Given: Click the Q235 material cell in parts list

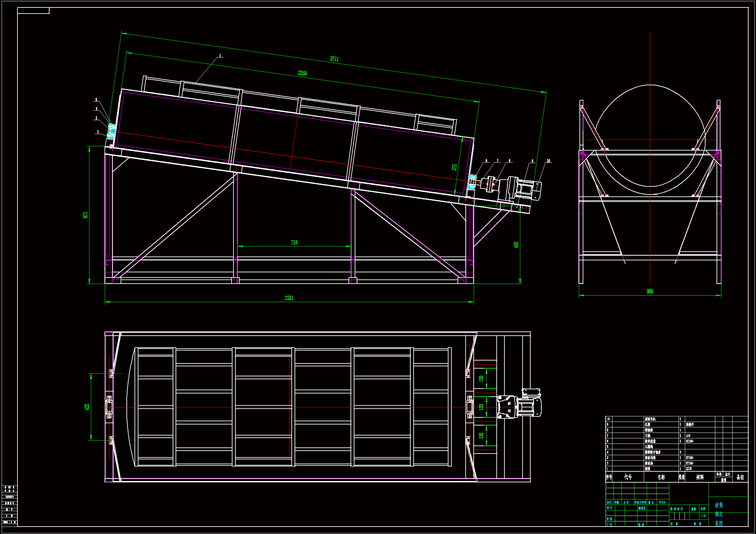Looking at the screenshot, I should (689, 468).
